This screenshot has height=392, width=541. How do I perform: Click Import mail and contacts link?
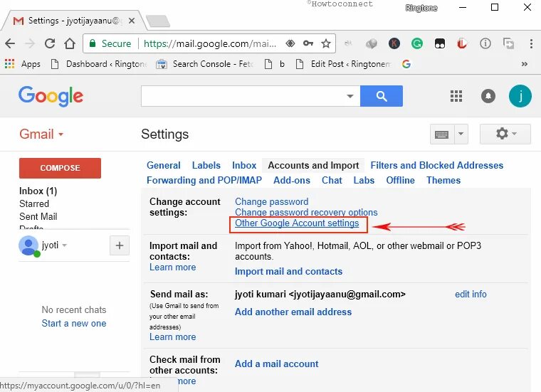tap(289, 271)
